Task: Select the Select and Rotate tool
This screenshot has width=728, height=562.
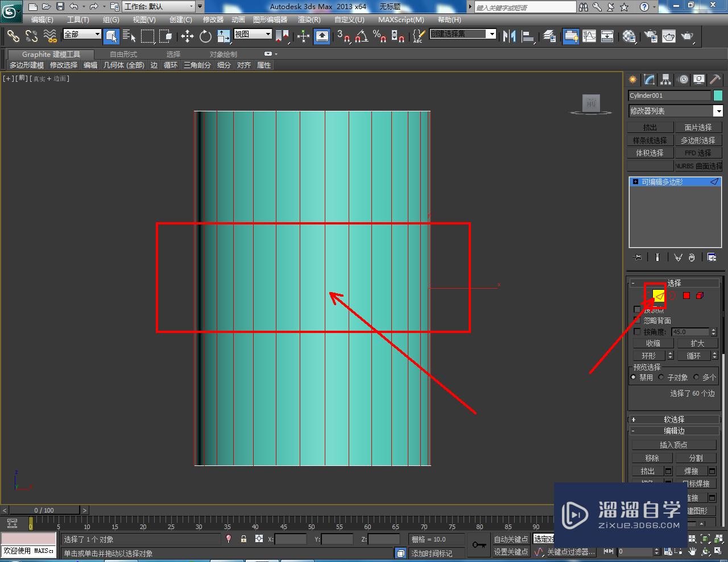Action: click(x=205, y=36)
